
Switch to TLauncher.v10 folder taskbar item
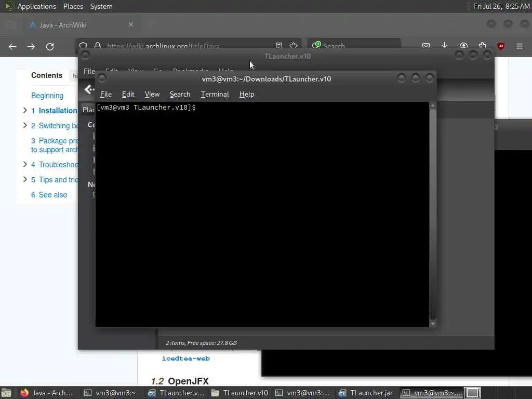point(240,393)
